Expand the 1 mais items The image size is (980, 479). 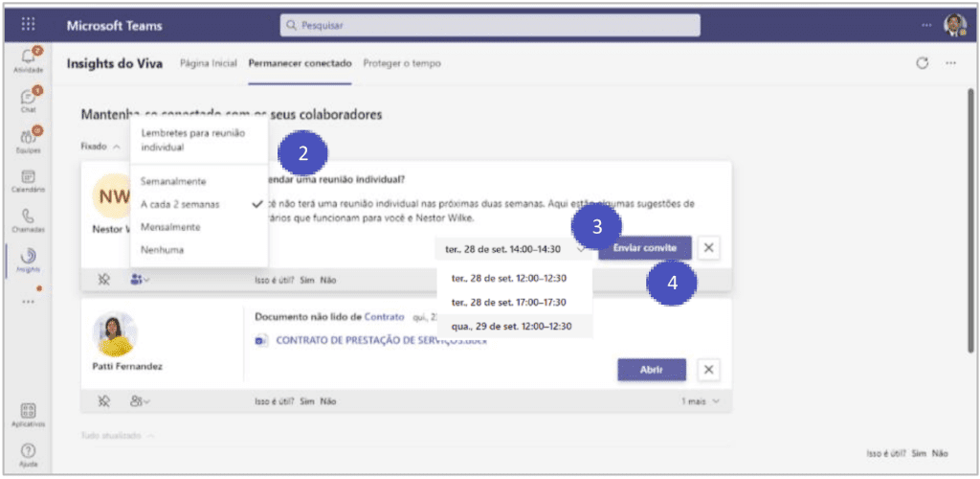click(700, 400)
